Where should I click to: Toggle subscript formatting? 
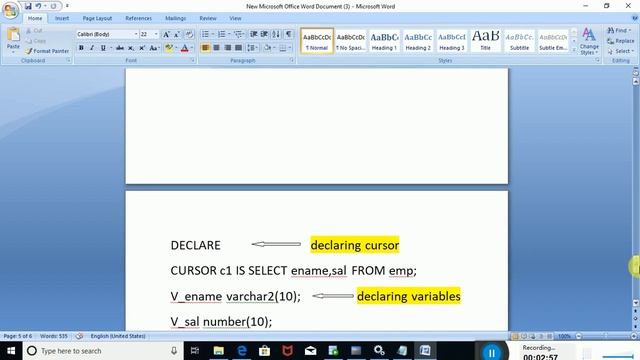131,48
